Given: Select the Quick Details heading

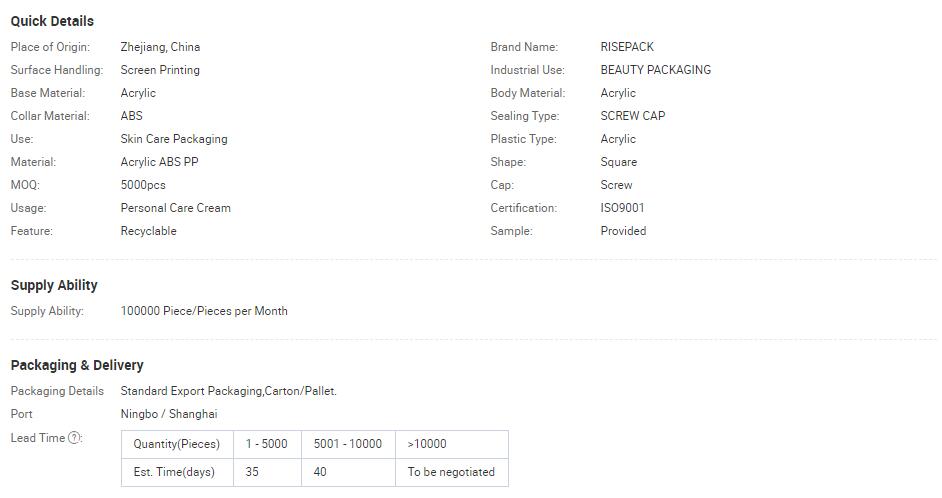Looking at the screenshot, I should click(52, 21).
